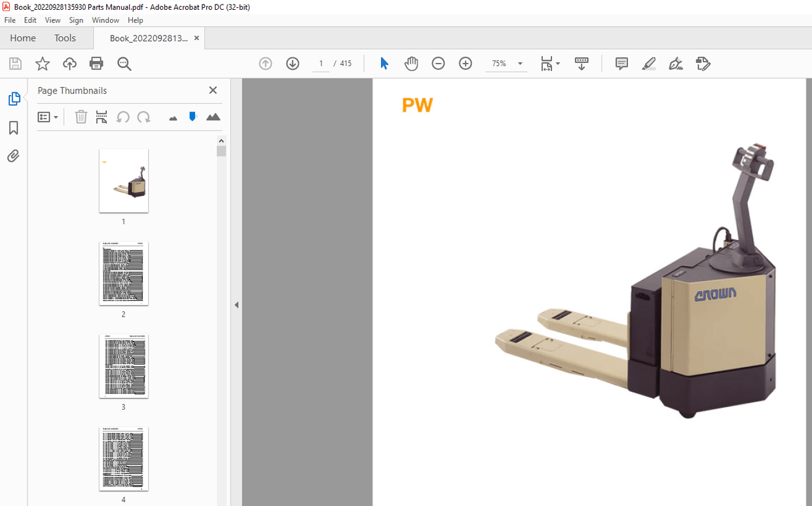Switch to the Tools tab
812x506 pixels.
(x=65, y=38)
